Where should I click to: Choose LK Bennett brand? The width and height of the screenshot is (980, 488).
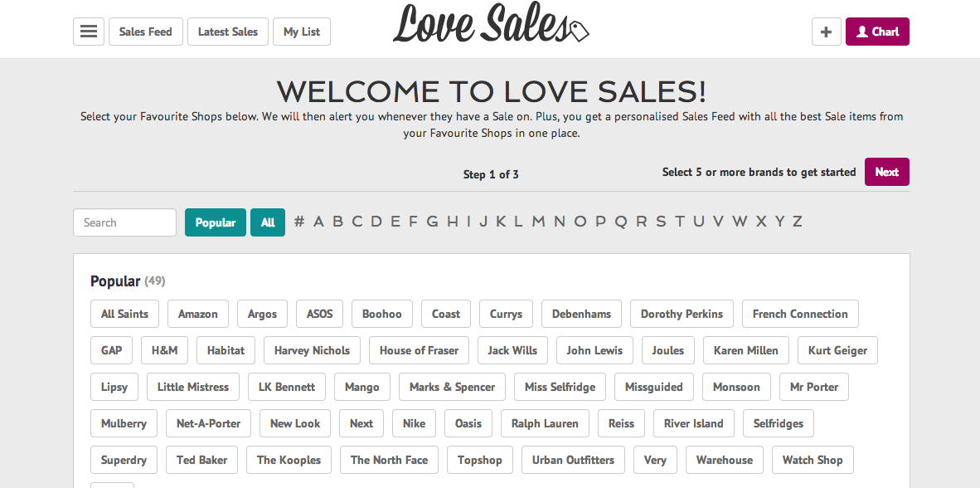tap(287, 387)
